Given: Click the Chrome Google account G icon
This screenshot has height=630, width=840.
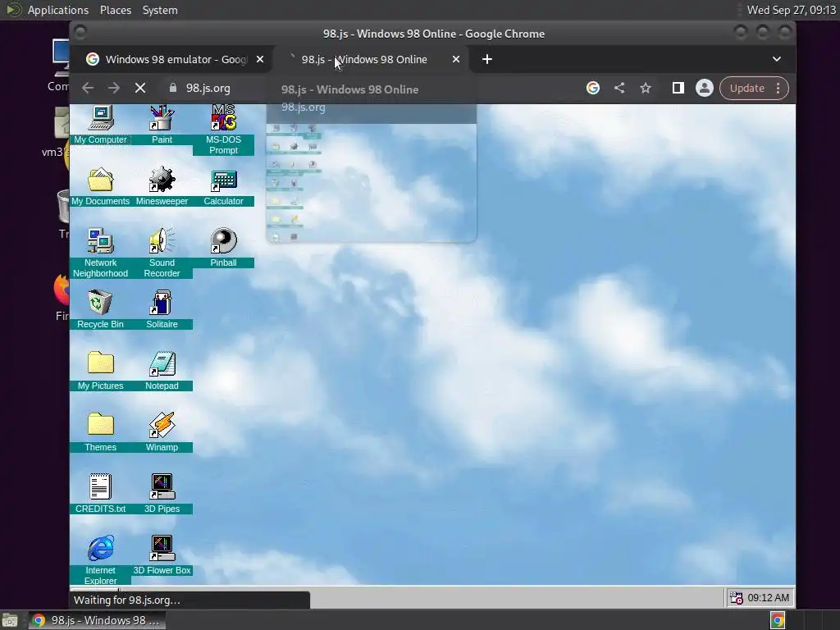Looking at the screenshot, I should tap(593, 88).
